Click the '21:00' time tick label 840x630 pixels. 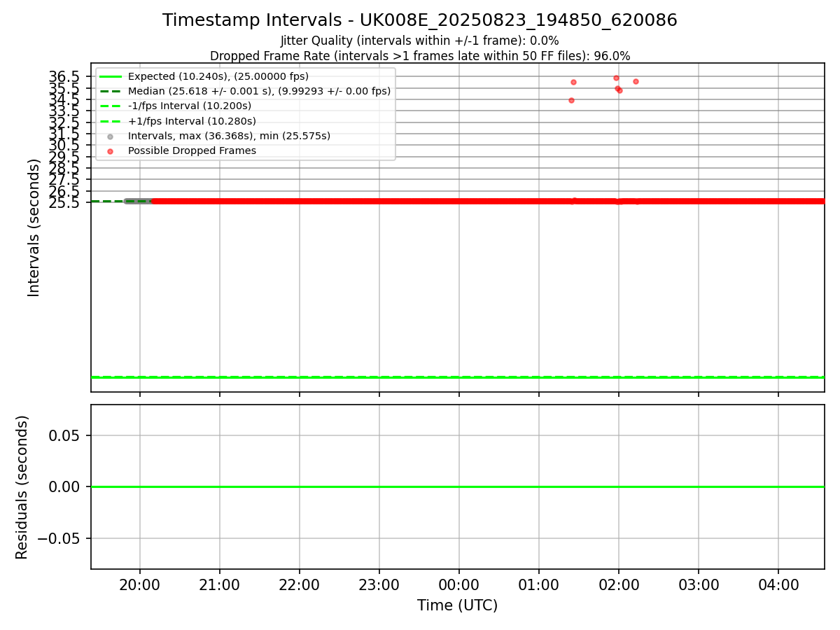[x=220, y=584]
